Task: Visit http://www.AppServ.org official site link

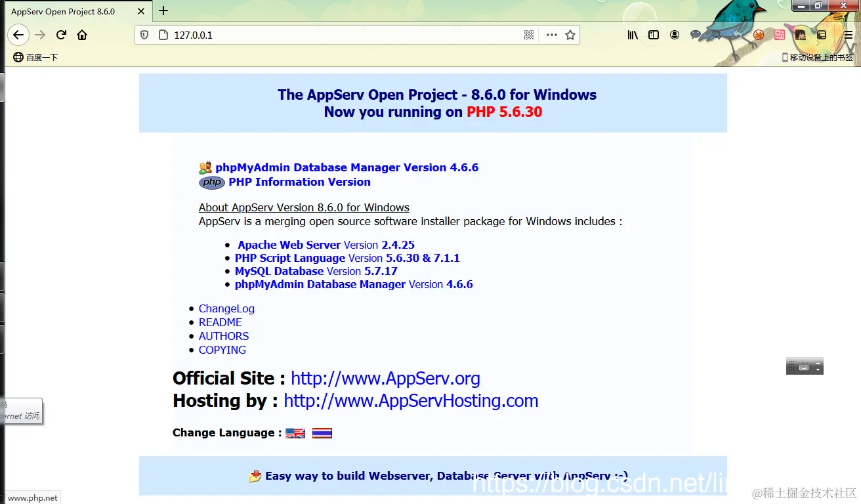Action: tap(385, 379)
